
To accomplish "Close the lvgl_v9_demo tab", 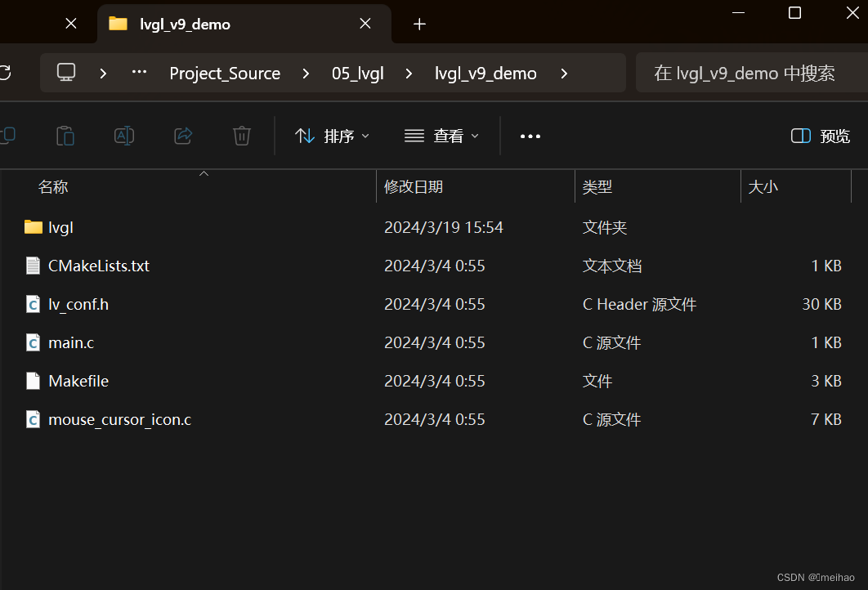I will point(365,23).
